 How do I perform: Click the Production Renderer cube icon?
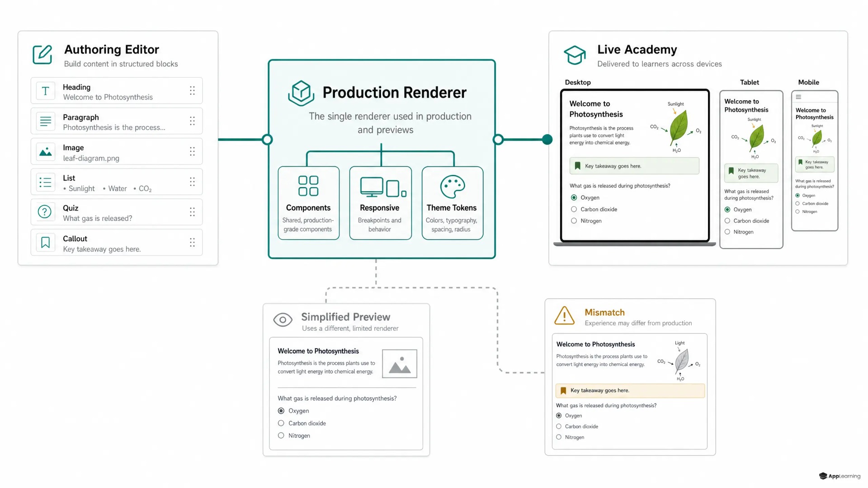pyautogui.click(x=301, y=93)
